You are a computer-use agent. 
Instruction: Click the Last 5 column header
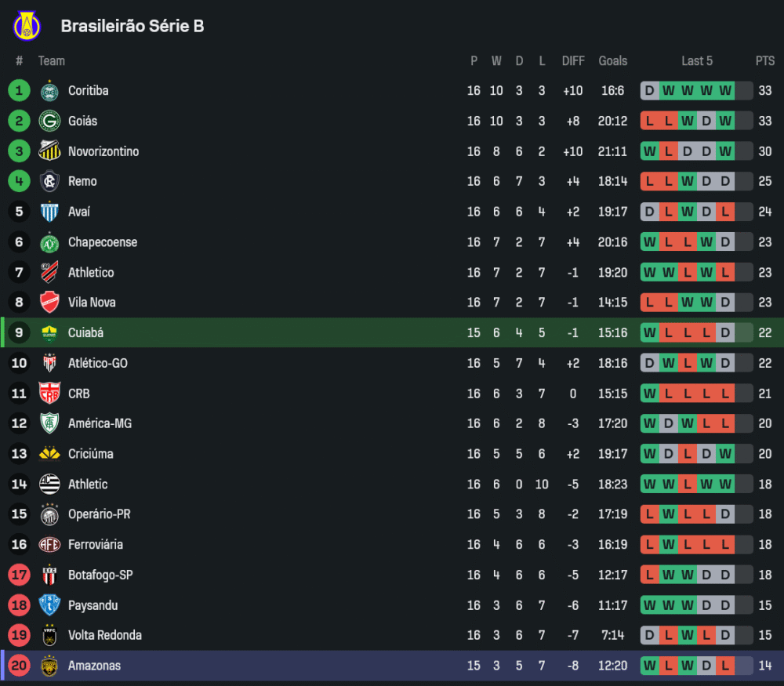(697, 61)
